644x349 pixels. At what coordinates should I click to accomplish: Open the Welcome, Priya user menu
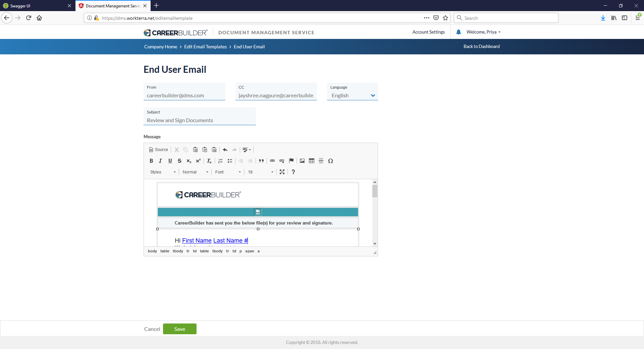[483, 32]
